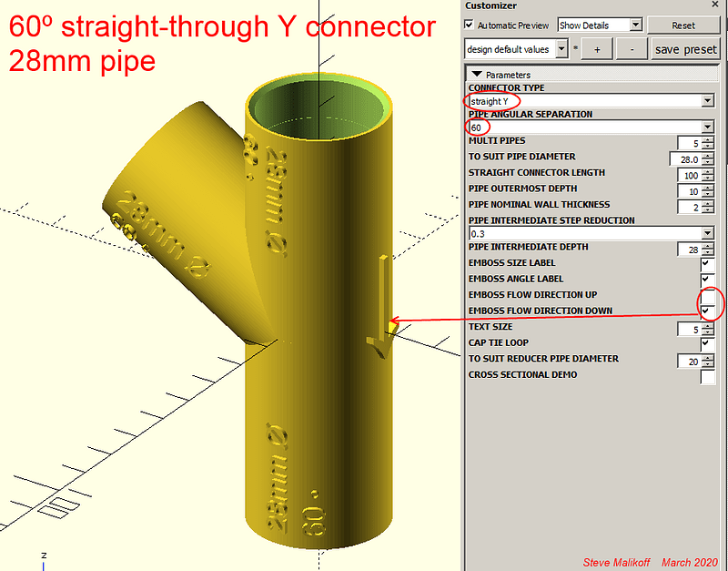Increase the TEXT SIZE value
Image resolution: width=728 pixels, height=571 pixels.
(708, 326)
